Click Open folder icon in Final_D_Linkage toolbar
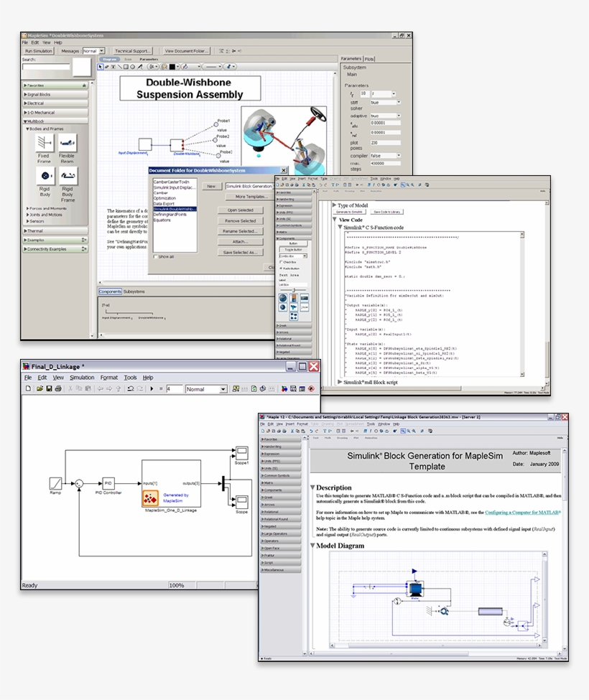Image resolution: width=589 pixels, height=700 pixels. coord(40,389)
